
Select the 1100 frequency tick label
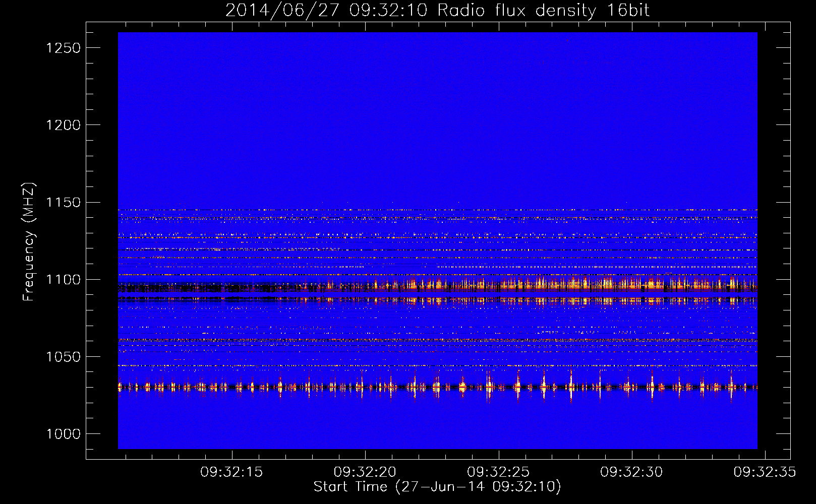(x=63, y=280)
